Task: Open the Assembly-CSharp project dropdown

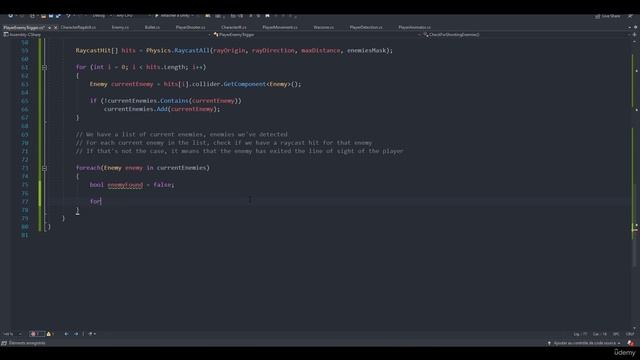Action: (108, 35)
